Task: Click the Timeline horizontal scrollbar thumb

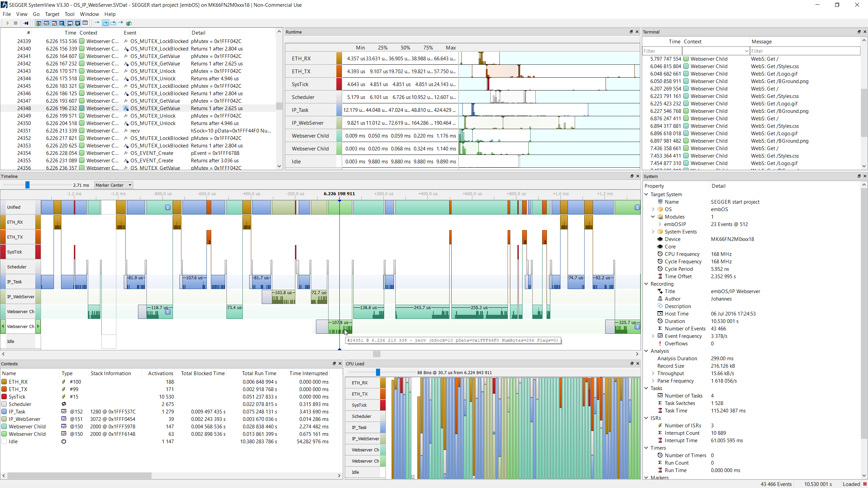Action: (376, 354)
